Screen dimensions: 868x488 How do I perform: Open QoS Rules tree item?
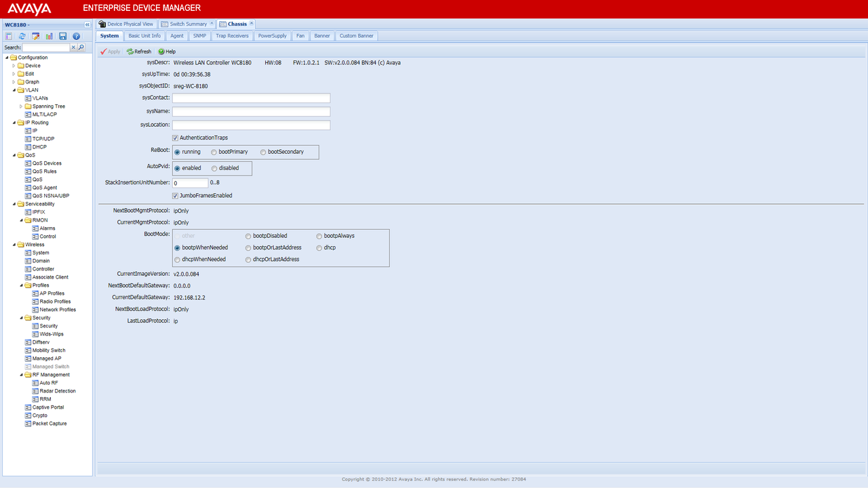click(x=44, y=171)
